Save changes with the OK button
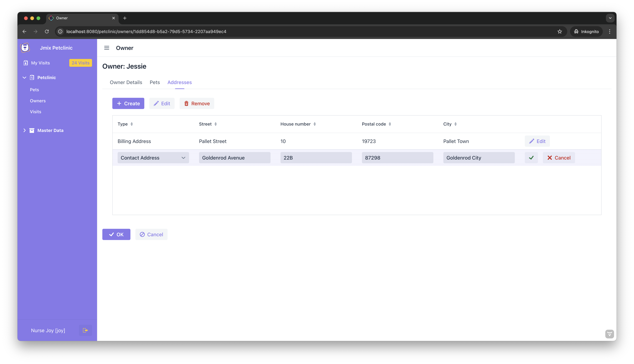Screen dimensions: 634x364 (116, 234)
